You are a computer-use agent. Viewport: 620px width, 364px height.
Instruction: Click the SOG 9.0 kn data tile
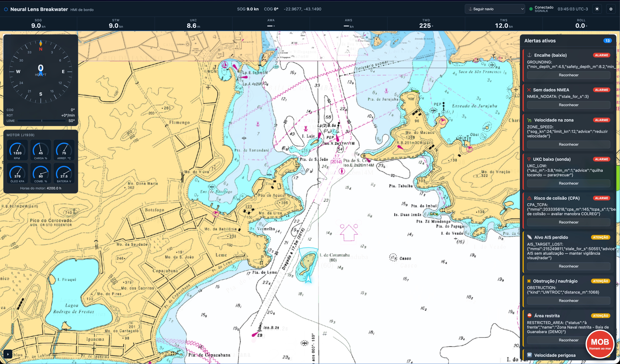pos(38,24)
